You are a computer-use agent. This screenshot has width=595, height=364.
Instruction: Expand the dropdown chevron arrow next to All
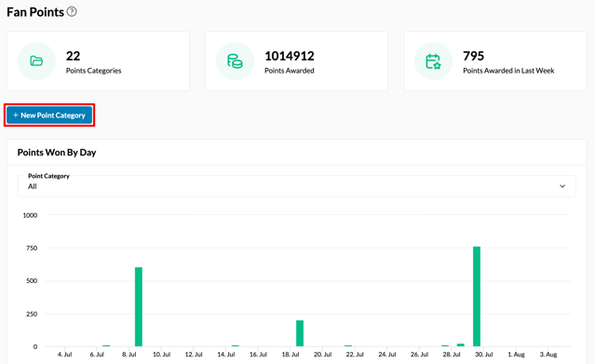(x=562, y=186)
